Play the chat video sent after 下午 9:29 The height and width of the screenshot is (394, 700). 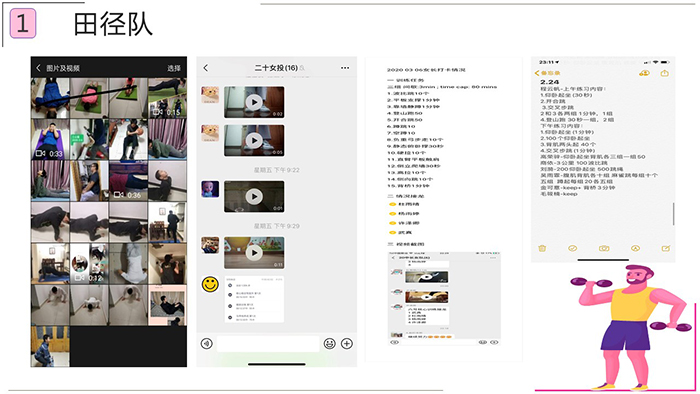point(254,253)
